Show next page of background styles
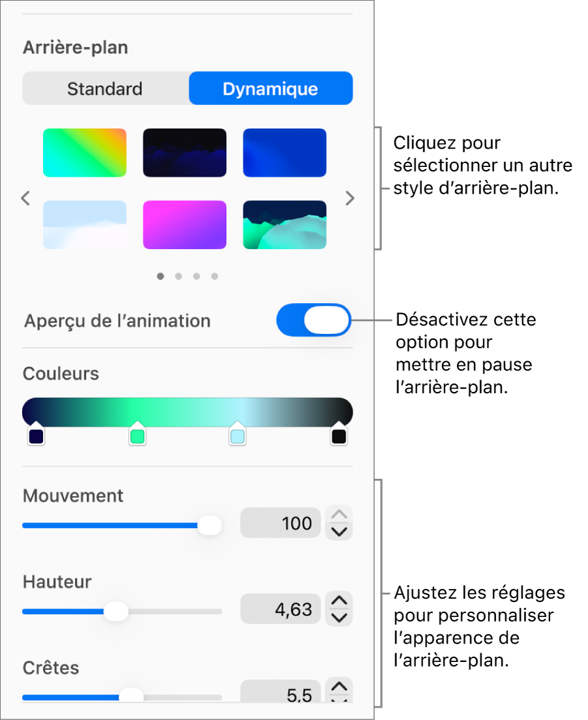Image resolution: width=588 pixels, height=720 pixels. [x=350, y=198]
